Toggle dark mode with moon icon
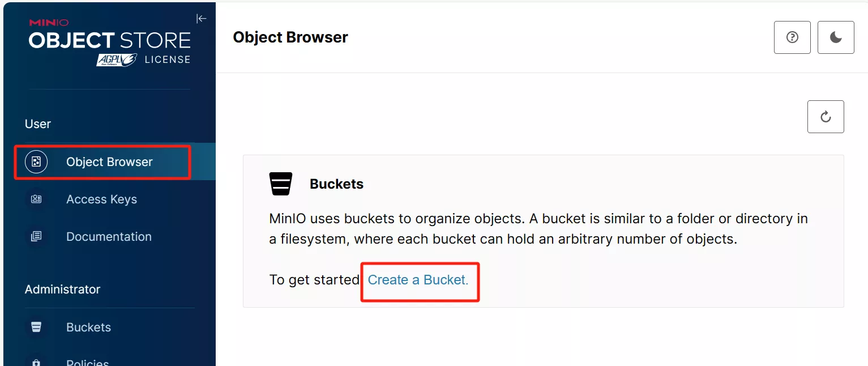The height and width of the screenshot is (366, 868). [x=836, y=37]
